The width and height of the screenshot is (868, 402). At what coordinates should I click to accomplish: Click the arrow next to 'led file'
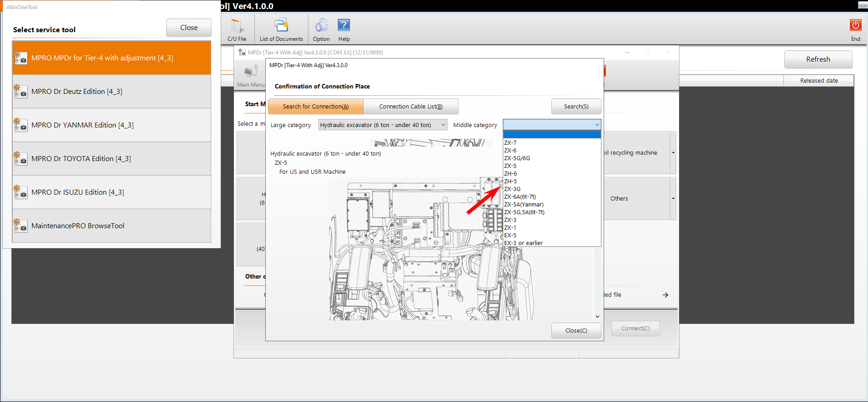[x=665, y=295]
